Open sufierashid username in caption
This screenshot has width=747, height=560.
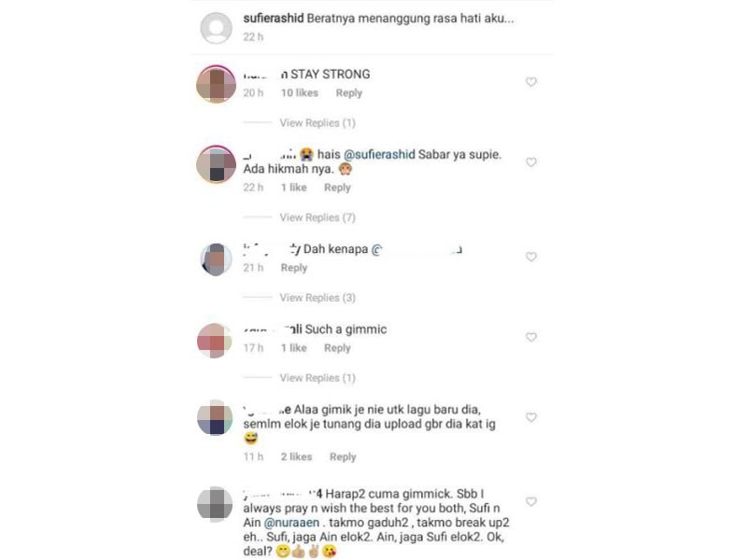274,19
